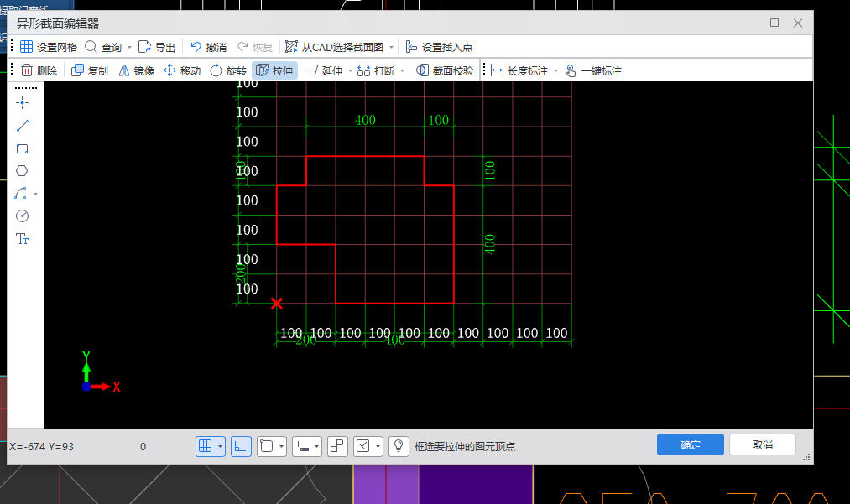
Task: Select the arc drawing tool
Action: click(21, 194)
